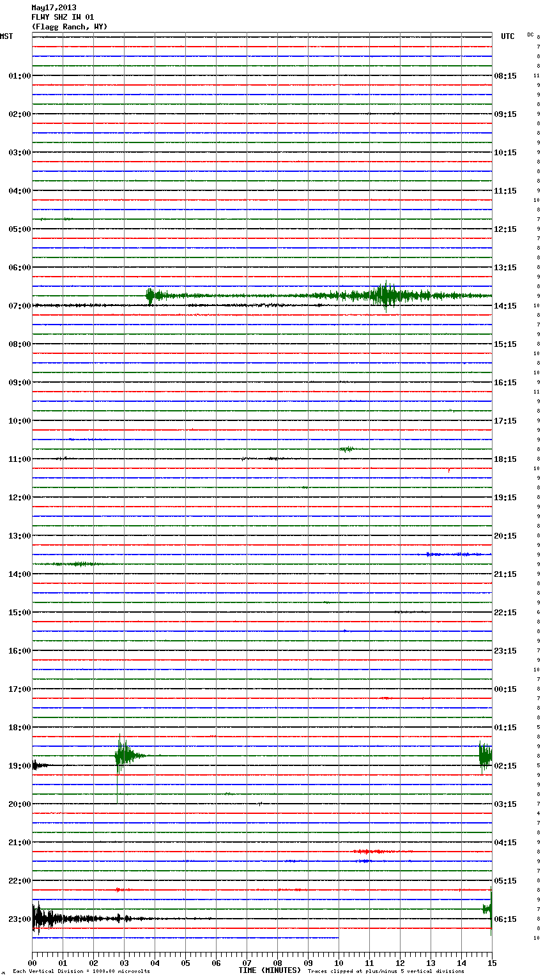This screenshot has height=980, width=543.
Task: Click the DC column header
Action: (530, 34)
